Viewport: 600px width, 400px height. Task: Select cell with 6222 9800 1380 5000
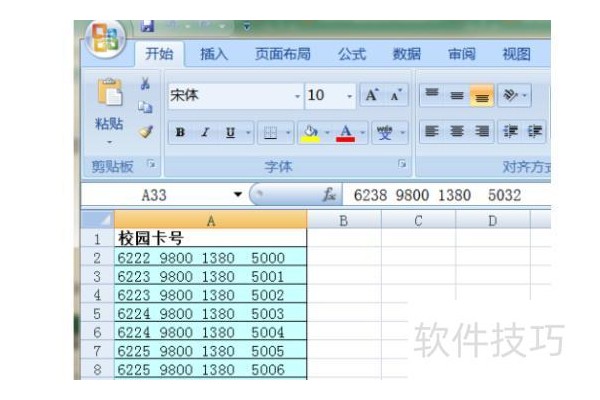(210, 257)
